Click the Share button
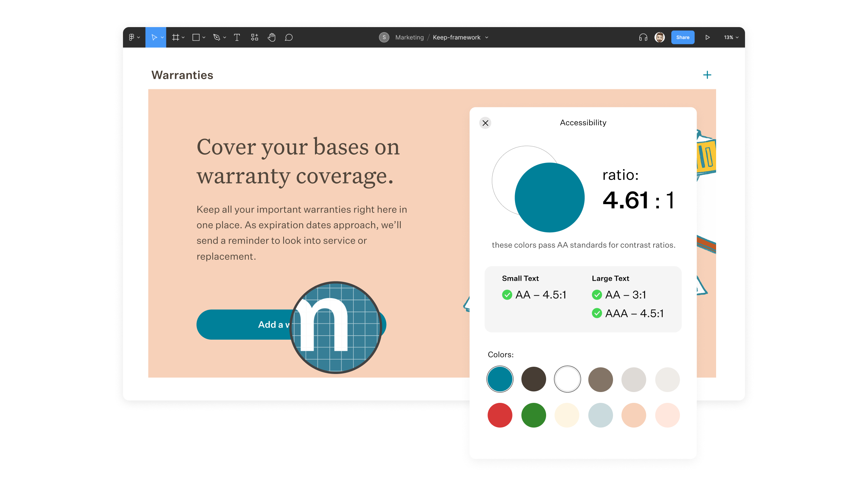Screen dimensions: 868x482 click(x=682, y=37)
